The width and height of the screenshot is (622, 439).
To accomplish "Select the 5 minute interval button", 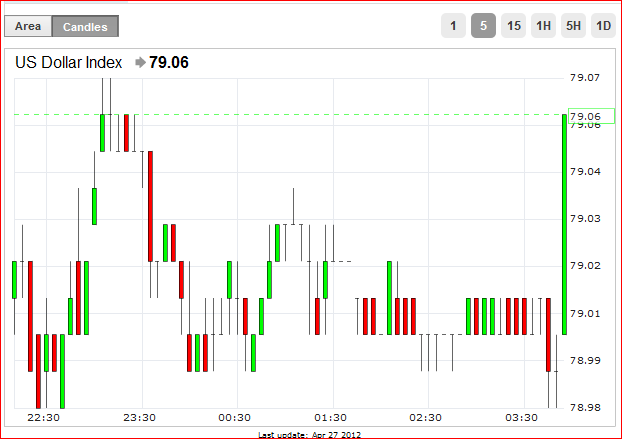I will tap(483, 26).
